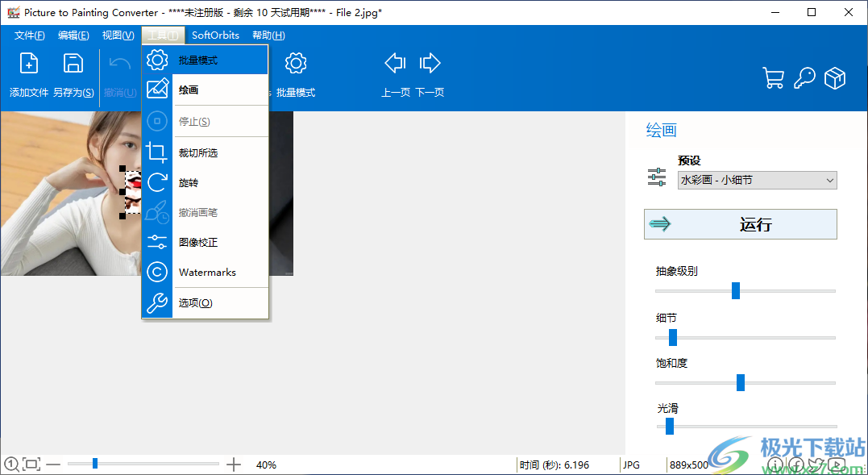
Task: Click the zoom in plus icon
Action: tap(234, 465)
